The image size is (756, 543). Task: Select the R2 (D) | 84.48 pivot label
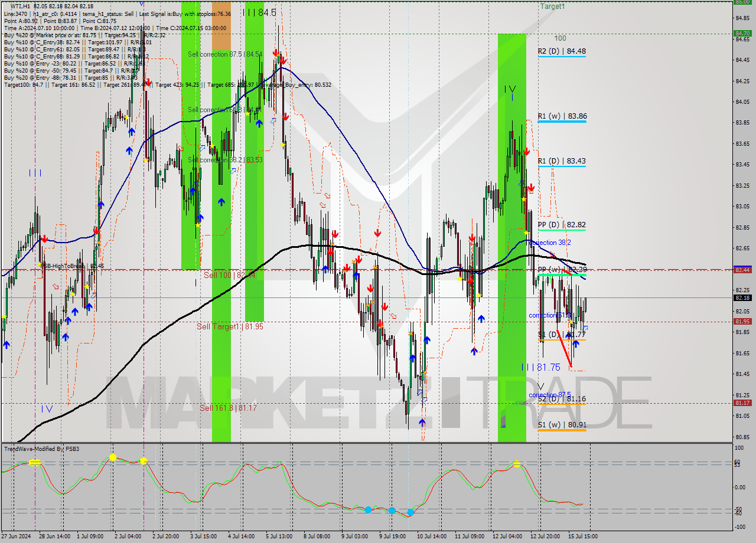coord(562,51)
